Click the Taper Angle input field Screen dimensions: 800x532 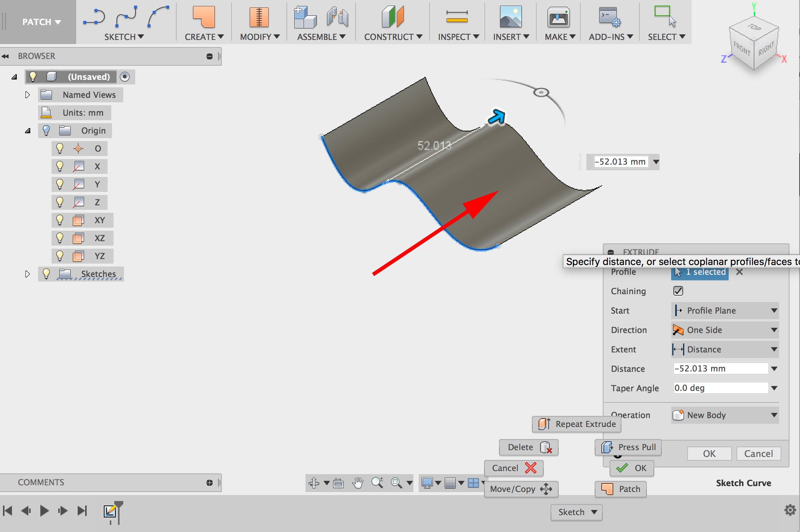coord(721,388)
